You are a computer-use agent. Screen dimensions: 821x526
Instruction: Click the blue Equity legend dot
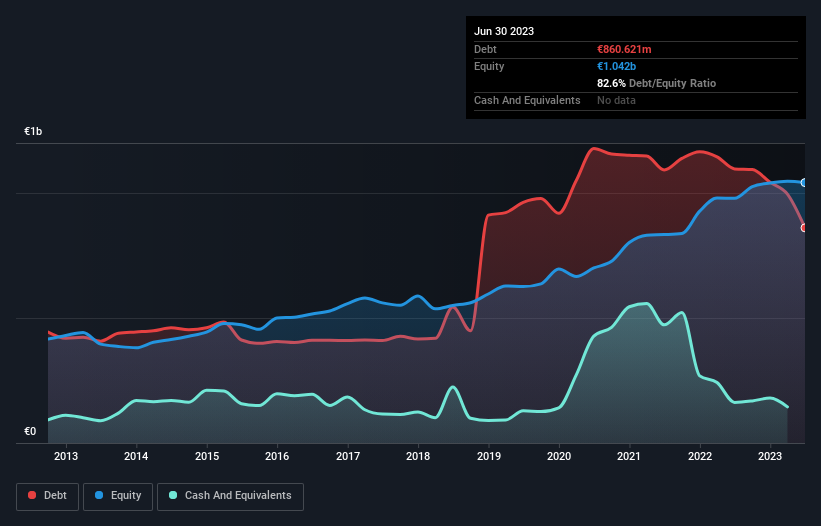click(99, 495)
